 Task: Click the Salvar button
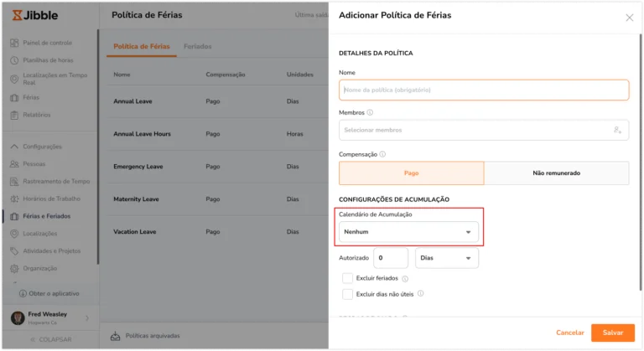[x=613, y=333]
